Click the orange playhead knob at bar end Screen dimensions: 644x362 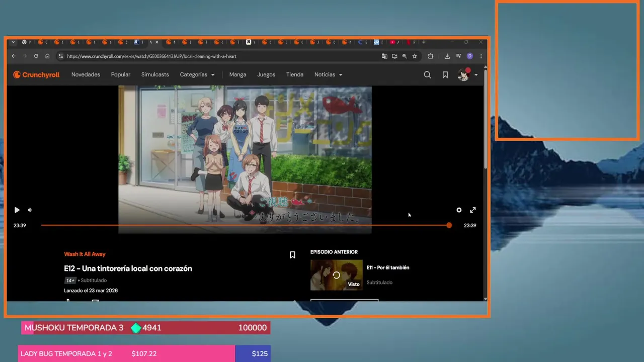point(449,225)
